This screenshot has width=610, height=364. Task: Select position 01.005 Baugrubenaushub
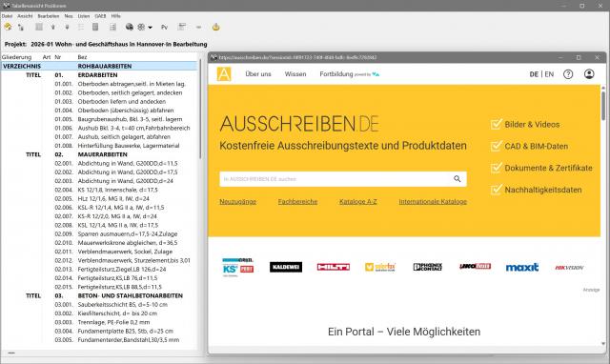click(99, 119)
